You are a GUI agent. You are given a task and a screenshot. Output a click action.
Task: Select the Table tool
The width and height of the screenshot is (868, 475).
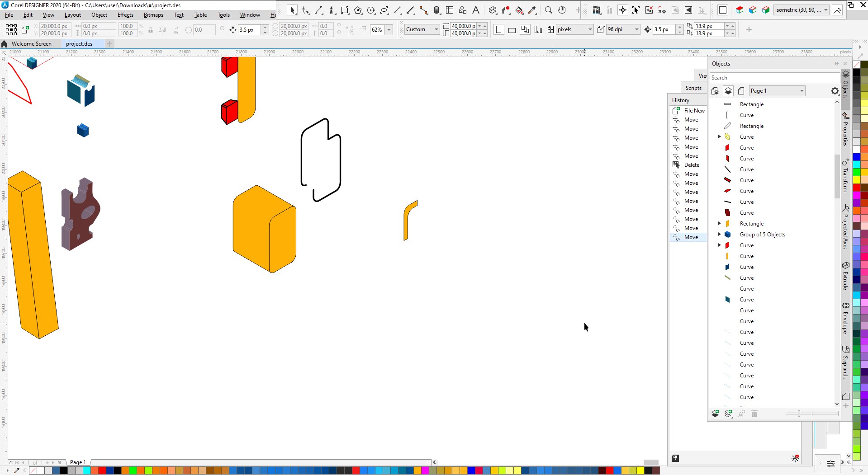point(450,10)
